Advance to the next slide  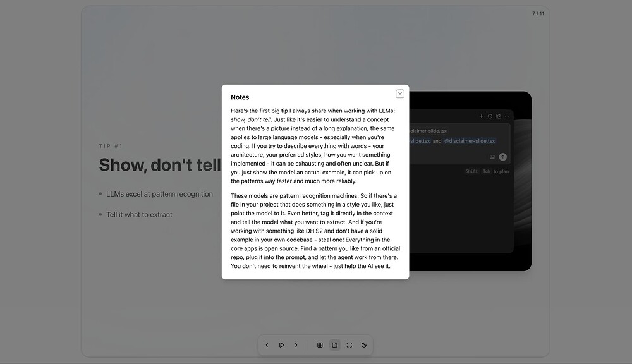pyautogui.click(x=296, y=345)
